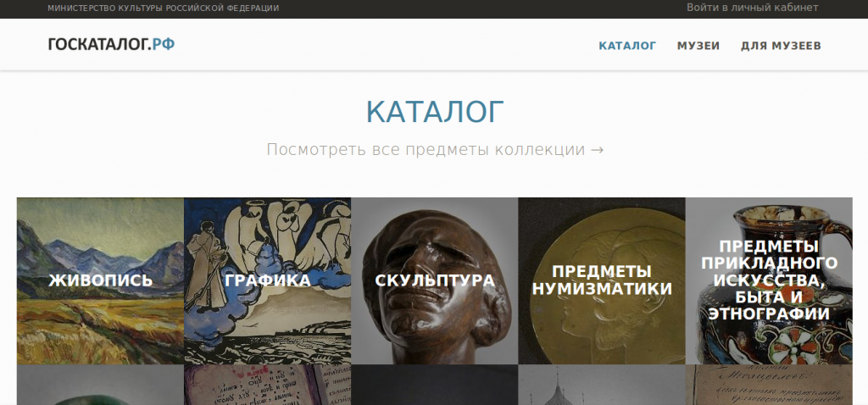The width and height of the screenshot is (868, 405).
Task: Open the СКУЛЬПТУРА category tile
Action: (x=435, y=280)
